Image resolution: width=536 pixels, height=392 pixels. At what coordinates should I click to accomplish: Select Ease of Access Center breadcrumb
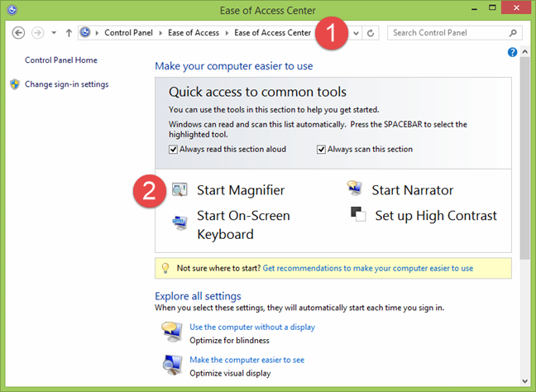click(x=272, y=33)
